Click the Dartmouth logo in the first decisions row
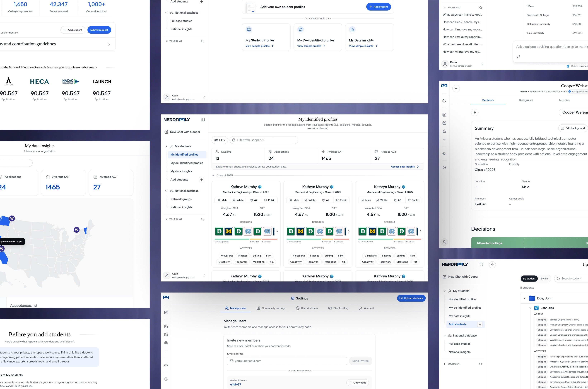 (219, 231)
